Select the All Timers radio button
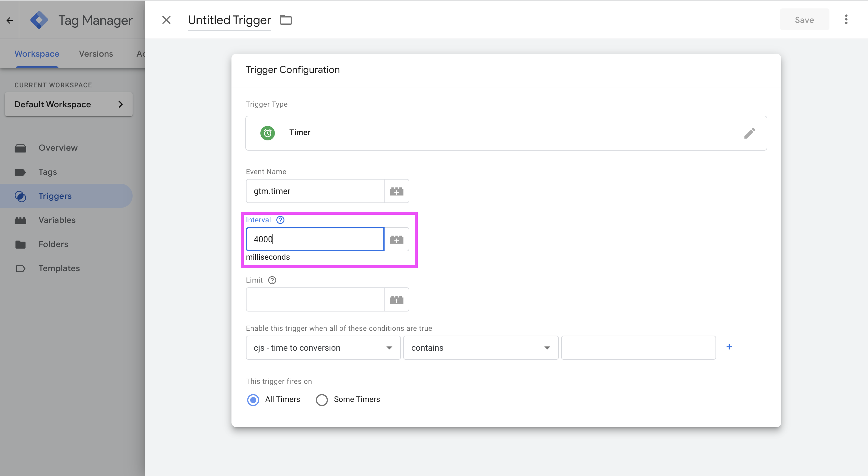Image resolution: width=868 pixels, height=476 pixels. tap(253, 400)
